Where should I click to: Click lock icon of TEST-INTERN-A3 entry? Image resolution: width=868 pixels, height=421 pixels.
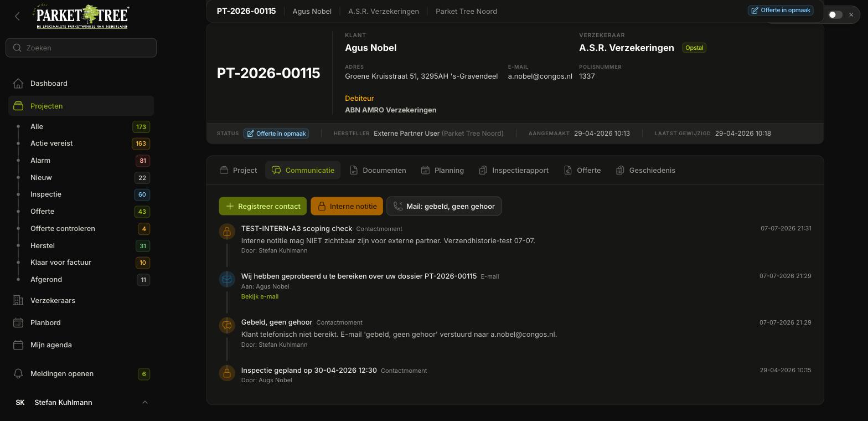pos(227,232)
